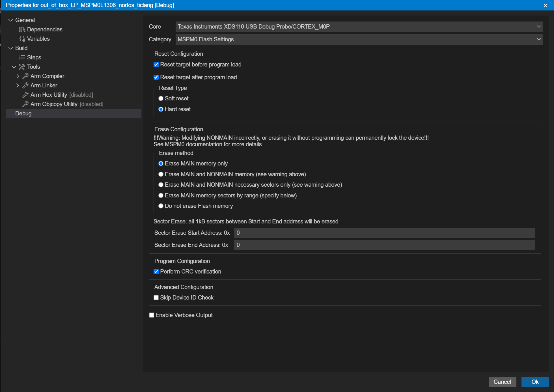Image resolution: width=554 pixels, height=392 pixels.
Task: Collapse the General tree section
Action: [11, 20]
